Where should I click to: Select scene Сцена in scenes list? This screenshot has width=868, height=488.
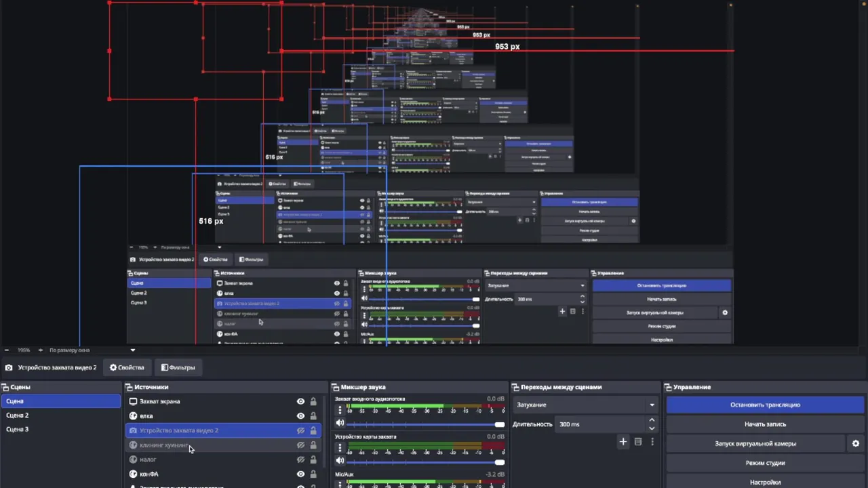(x=60, y=401)
